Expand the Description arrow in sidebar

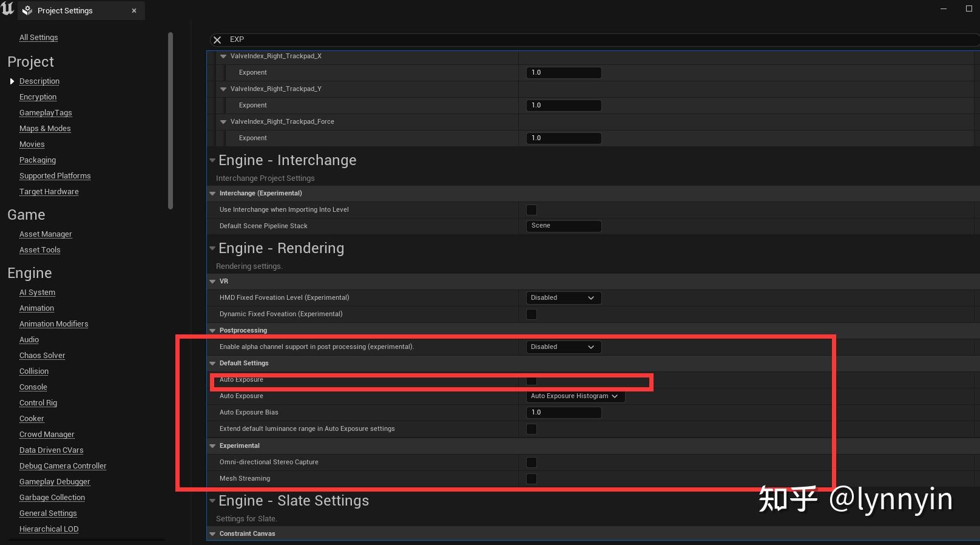[x=12, y=81]
